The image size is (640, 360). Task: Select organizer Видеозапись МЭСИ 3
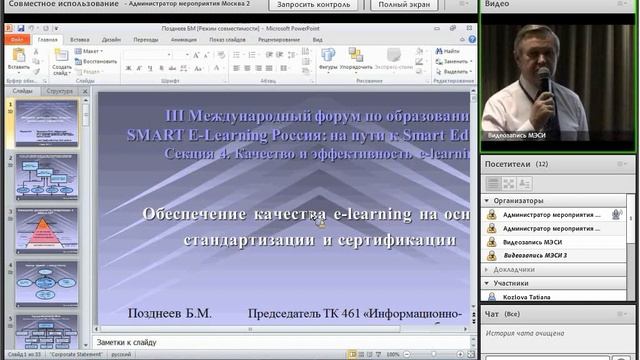click(554, 256)
